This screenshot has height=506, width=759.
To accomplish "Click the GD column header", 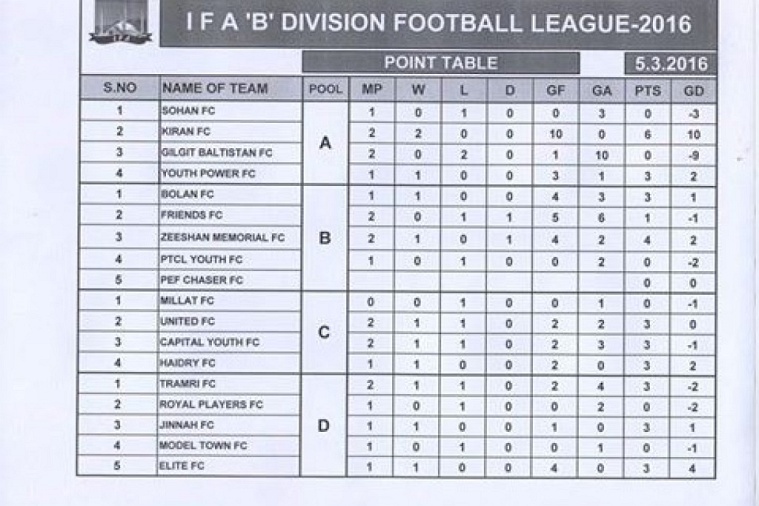I will coord(694,89).
